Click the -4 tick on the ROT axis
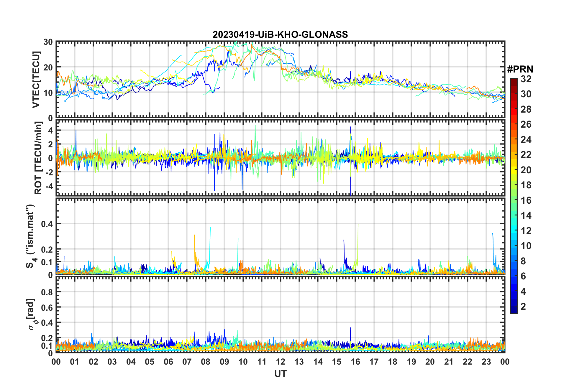This screenshot has height=392, width=561. [x=49, y=186]
